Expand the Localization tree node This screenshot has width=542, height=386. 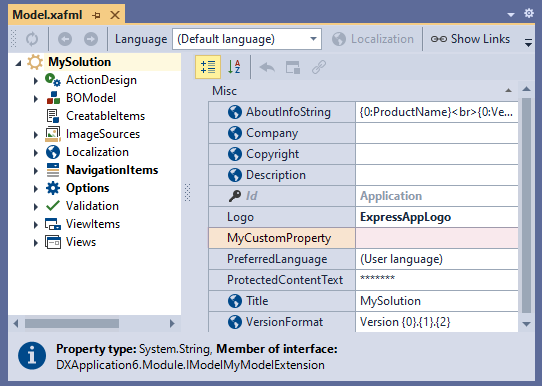click(x=36, y=152)
